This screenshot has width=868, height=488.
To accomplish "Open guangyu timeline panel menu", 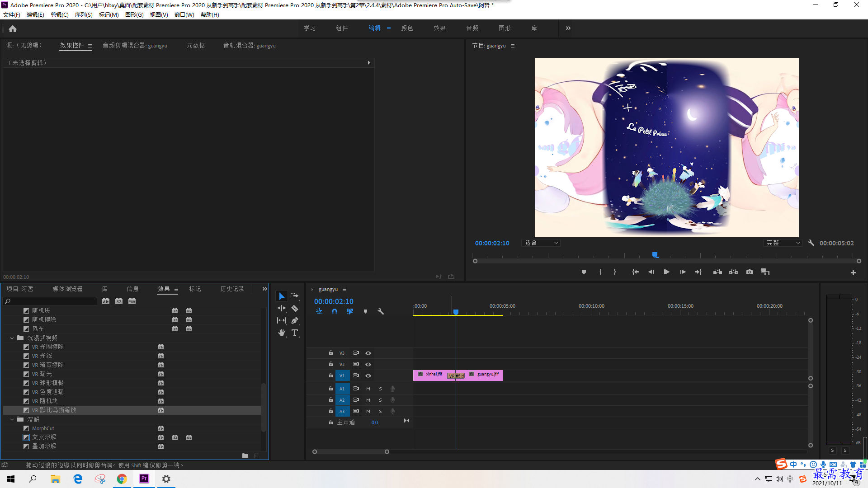I will pyautogui.click(x=344, y=289).
